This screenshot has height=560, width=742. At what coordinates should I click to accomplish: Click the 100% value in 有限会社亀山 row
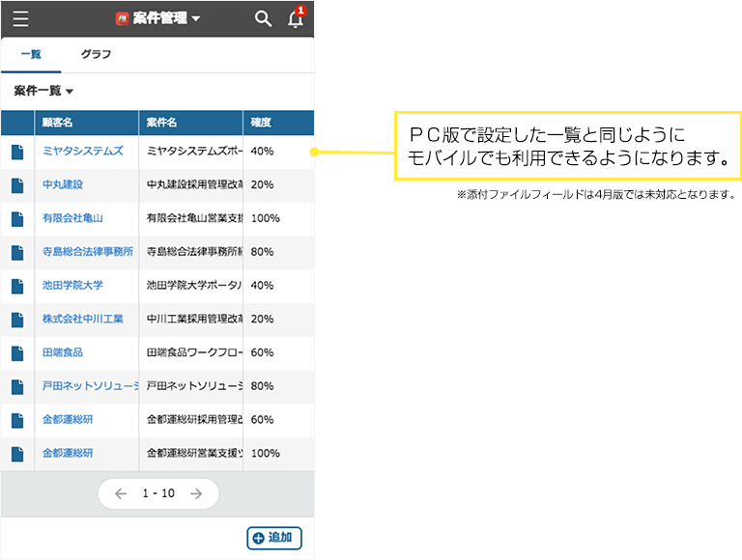pos(265,218)
